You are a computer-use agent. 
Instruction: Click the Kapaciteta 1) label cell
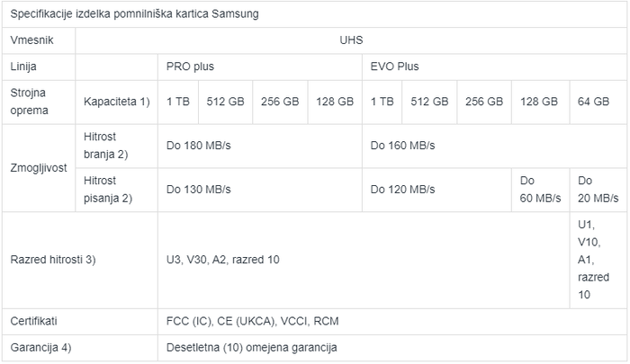click(115, 102)
